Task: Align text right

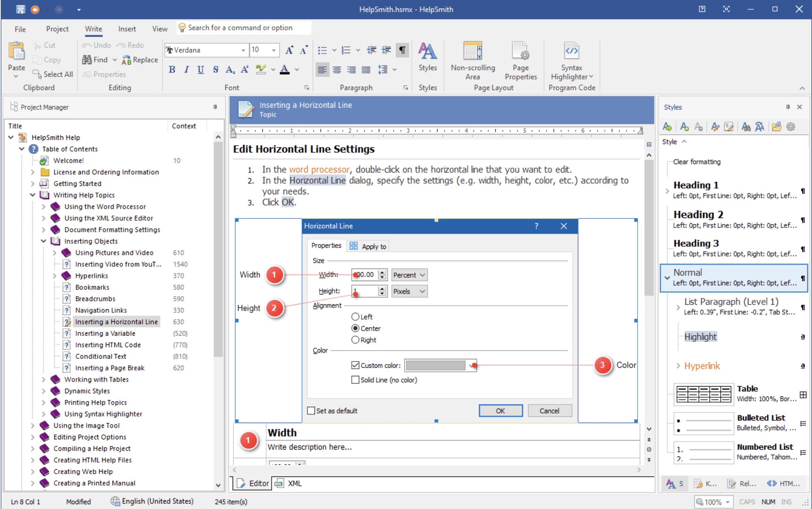Action: click(351, 69)
